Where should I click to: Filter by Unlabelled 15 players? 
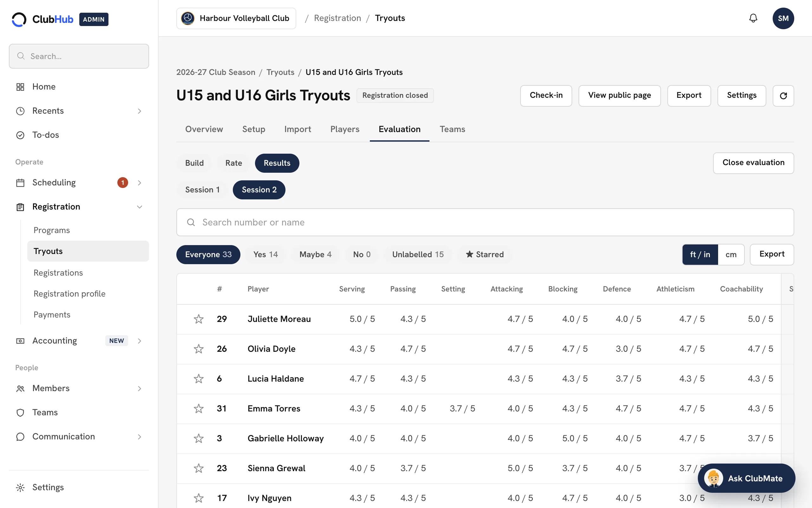pyautogui.click(x=418, y=255)
